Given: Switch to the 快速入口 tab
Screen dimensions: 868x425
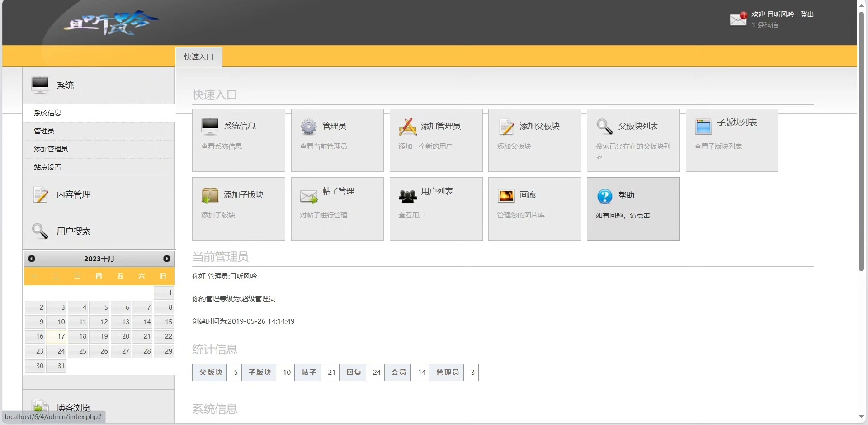Looking at the screenshot, I should [198, 57].
